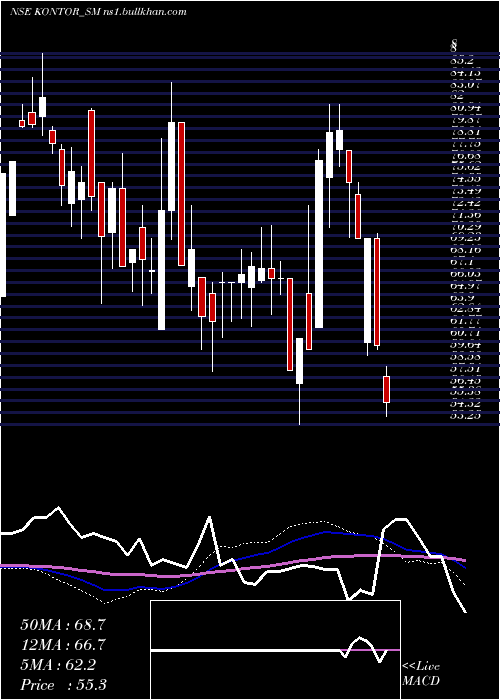The height and width of the screenshot is (700, 500).
Task: Click the 67.1 price axis label
Action: coord(463,262)
